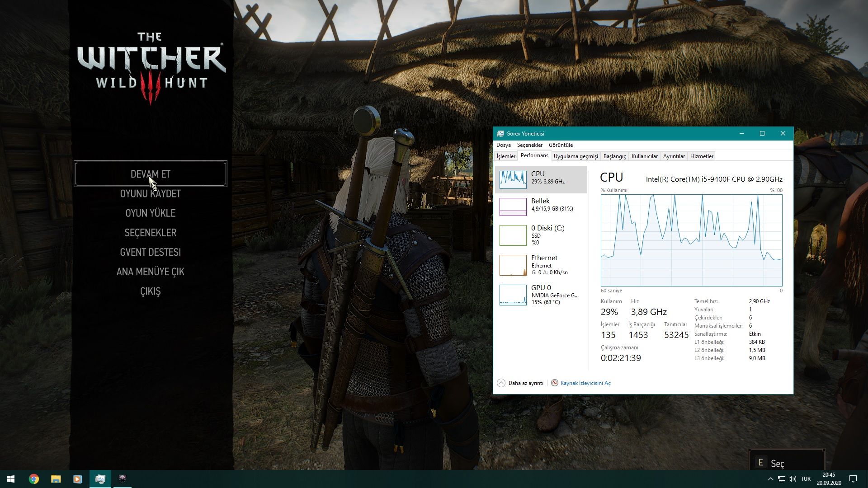The height and width of the screenshot is (488, 868).
Task: Open SEÇENEKLER in Witcher pause menu
Action: (151, 233)
